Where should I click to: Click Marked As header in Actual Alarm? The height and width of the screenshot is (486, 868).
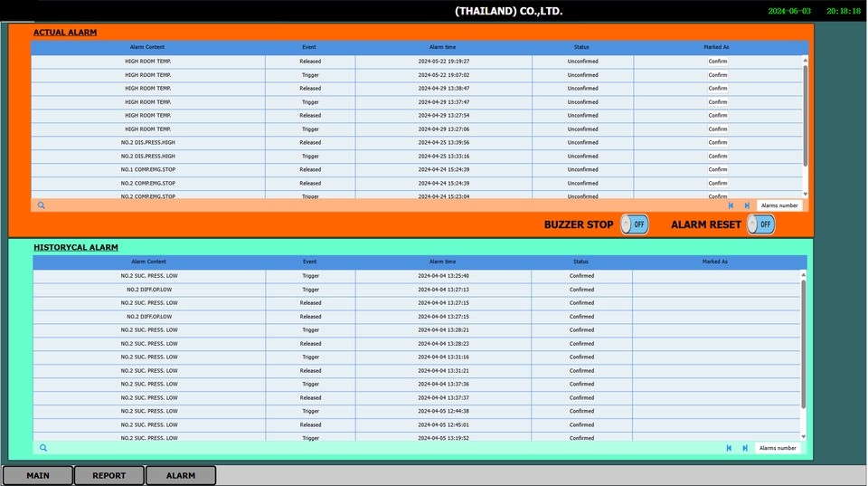point(716,47)
